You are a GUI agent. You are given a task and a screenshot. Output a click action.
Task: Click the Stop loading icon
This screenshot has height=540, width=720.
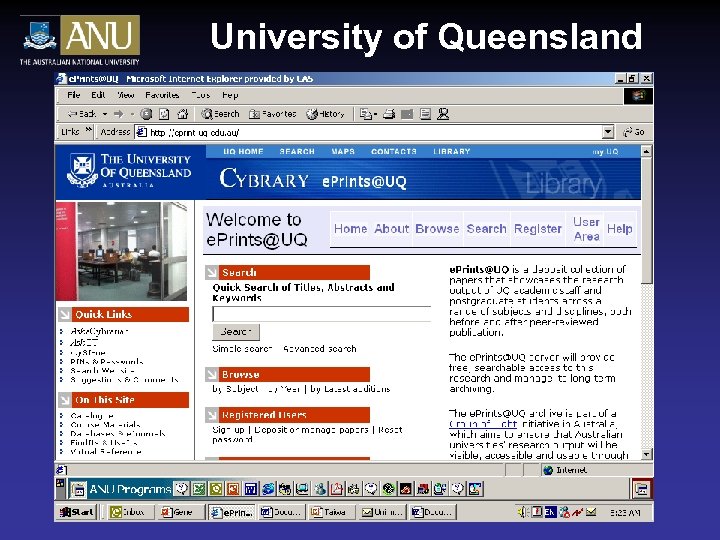tap(146, 114)
